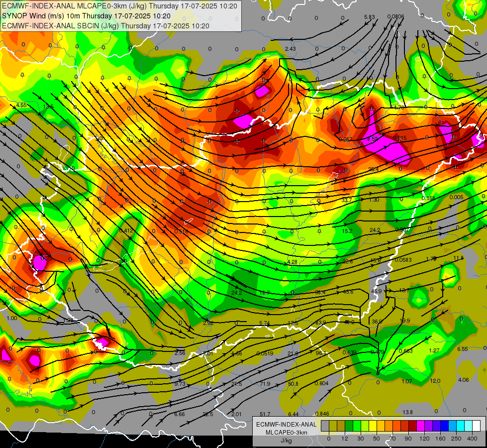Click the legend tick label '160'
Viewport: 487px width, 448px height.
click(440, 439)
